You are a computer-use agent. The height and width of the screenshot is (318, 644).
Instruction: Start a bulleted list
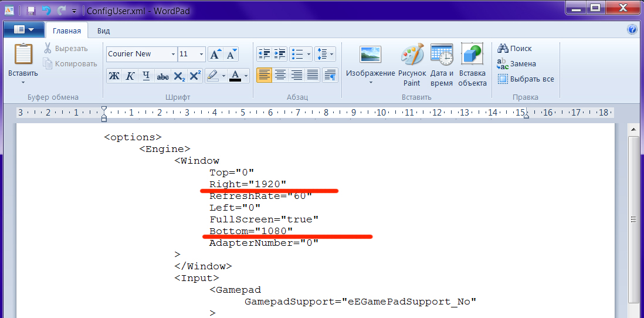point(297,54)
